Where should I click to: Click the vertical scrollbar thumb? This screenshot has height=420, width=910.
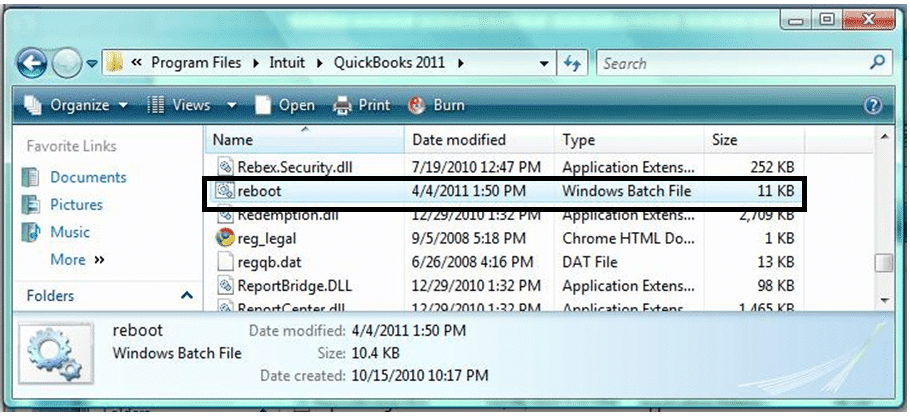tap(884, 263)
